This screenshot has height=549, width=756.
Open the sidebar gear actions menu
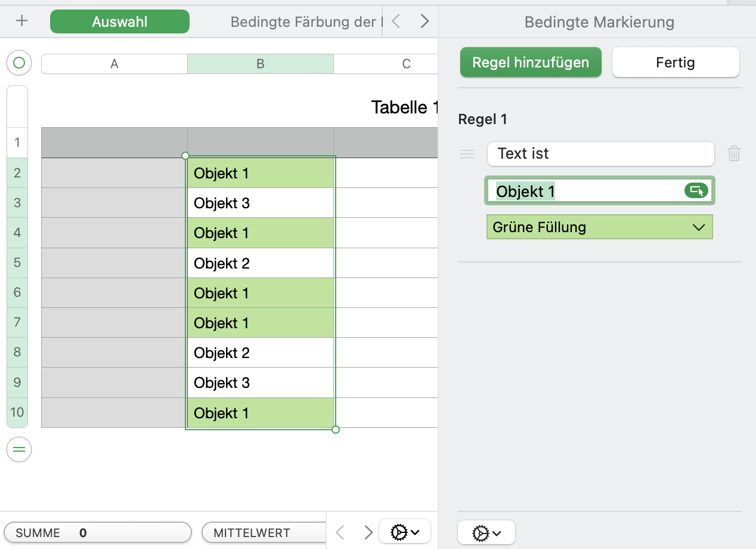click(x=486, y=533)
